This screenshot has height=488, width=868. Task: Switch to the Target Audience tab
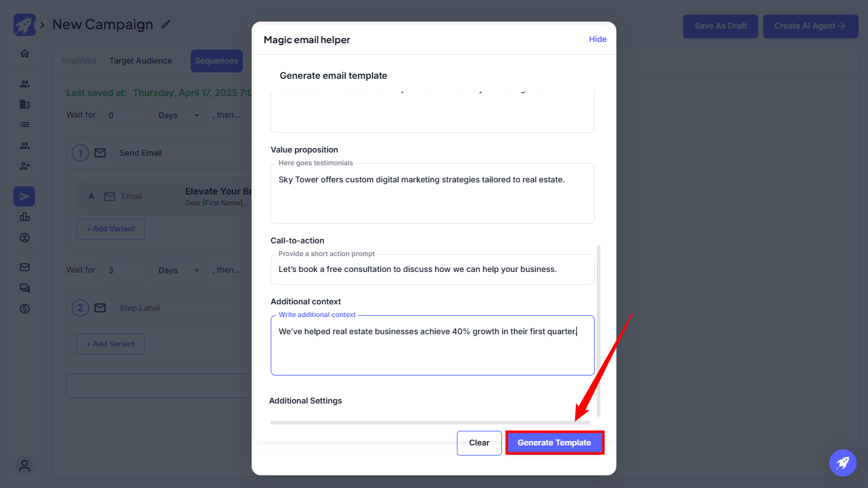pyautogui.click(x=140, y=61)
